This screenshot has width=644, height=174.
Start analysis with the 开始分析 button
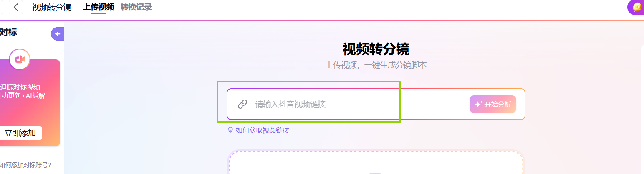click(x=493, y=105)
